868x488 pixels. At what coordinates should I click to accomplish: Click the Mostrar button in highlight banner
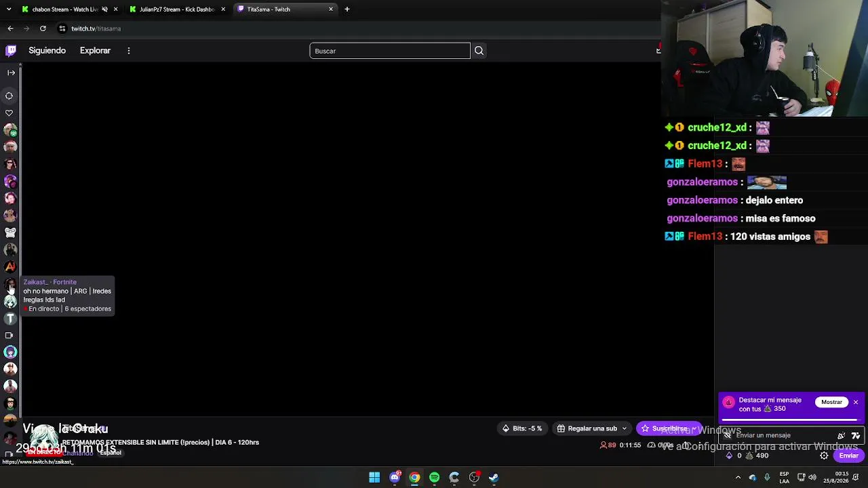[x=831, y=402]
